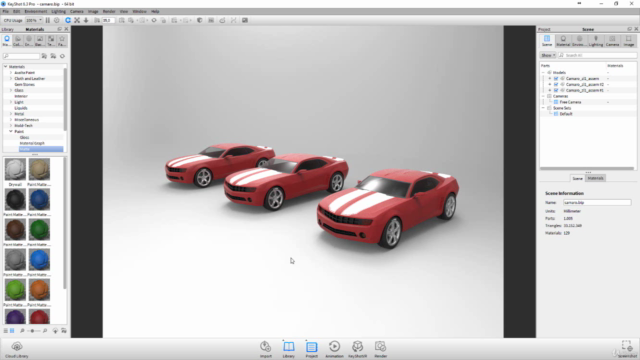Image resolution: width=640 pixels, height=360 pixels.
Task: Toggle the Project panel button
Action: pos(311,349)
